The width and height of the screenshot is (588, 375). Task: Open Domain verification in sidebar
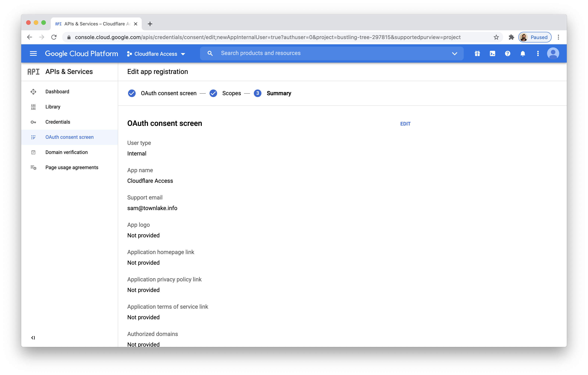coord(66,152)
